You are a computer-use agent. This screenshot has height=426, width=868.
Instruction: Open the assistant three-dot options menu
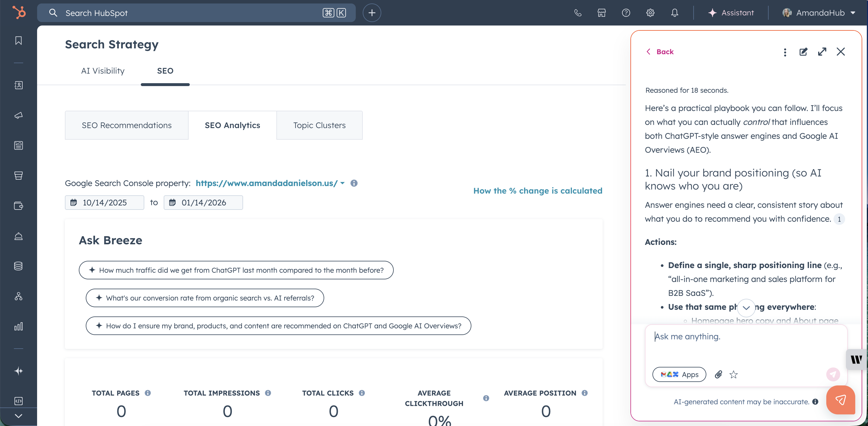(x=785, y=52)
